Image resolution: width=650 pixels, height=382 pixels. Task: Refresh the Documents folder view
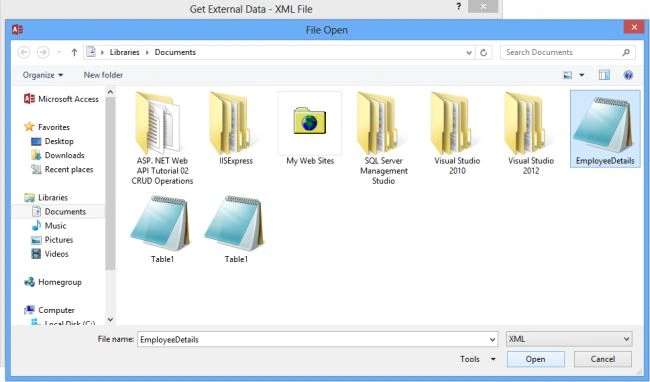click(483, 53)
